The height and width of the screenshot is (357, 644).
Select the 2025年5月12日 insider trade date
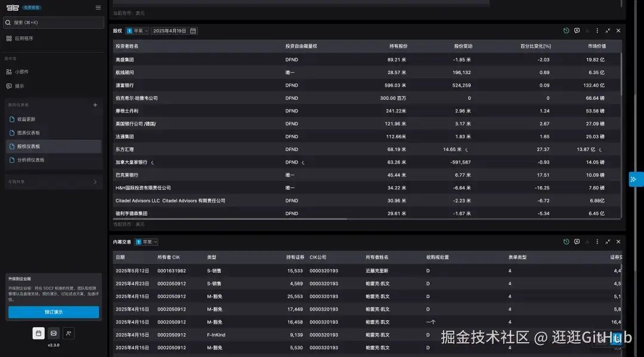click(132, 270)
